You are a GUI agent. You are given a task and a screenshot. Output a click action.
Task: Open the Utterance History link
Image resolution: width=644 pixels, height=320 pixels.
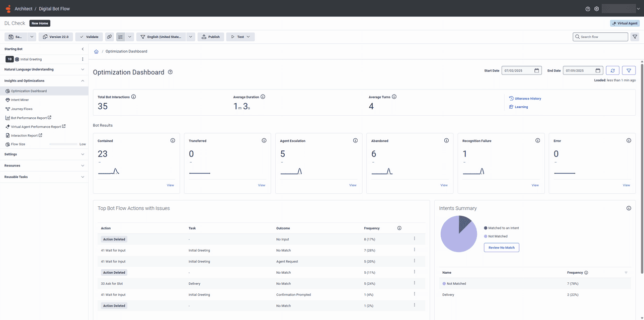pyautogui.click(x=528, y=98)
